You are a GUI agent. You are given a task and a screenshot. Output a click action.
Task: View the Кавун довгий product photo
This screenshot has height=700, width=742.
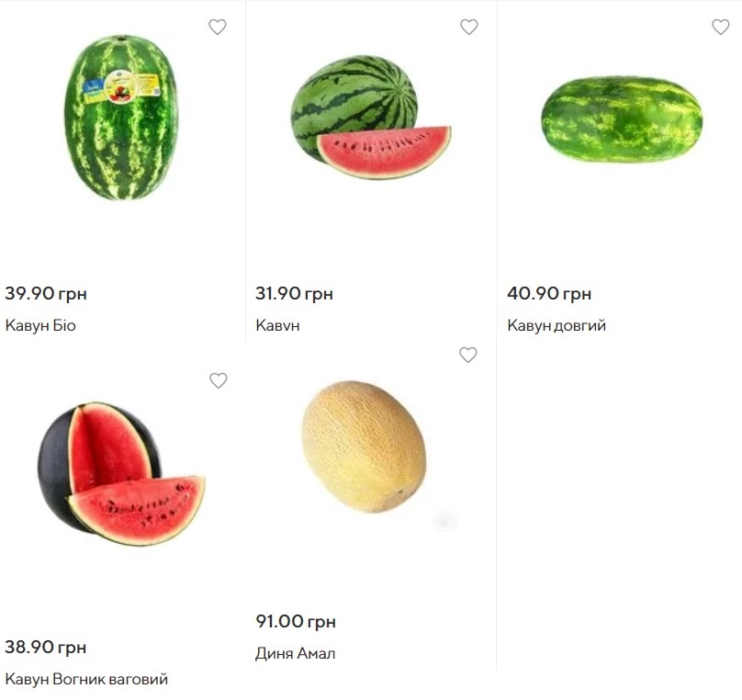coord(621,119)
